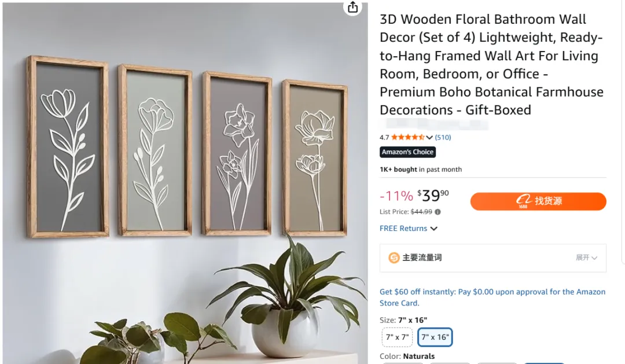Click the star rating icons

[x=408, y=137]
